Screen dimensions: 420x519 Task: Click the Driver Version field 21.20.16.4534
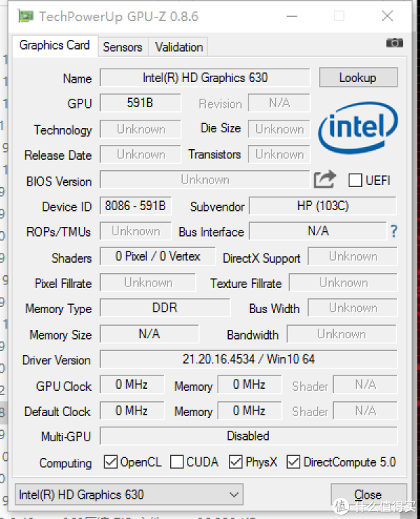pos(248,359)
